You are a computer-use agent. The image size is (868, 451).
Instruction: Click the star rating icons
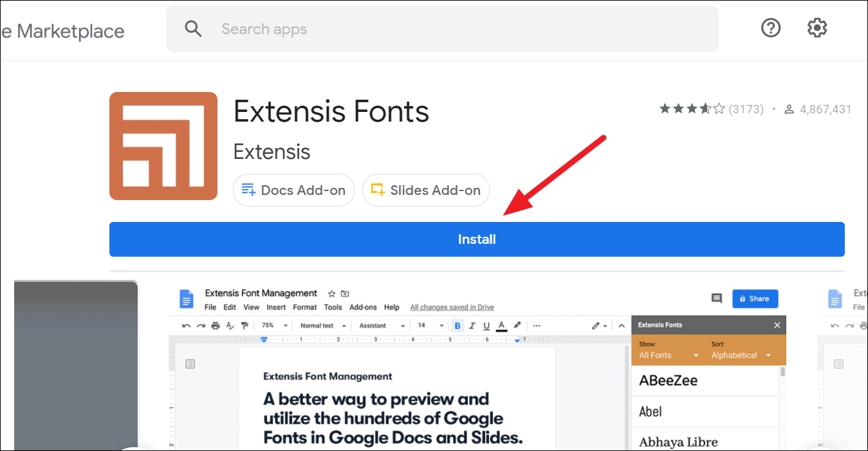[x=692, y=109]
